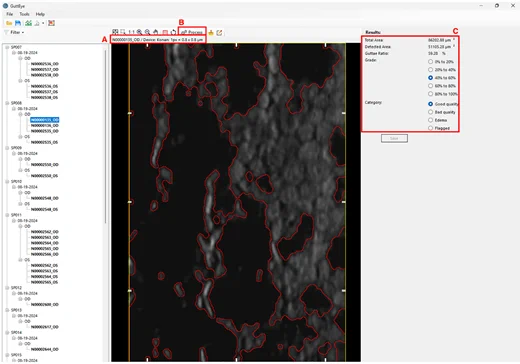Screen dimensions: 520x364
Task: Select N00002566_OD under SP011
Action: coord(45,254)
